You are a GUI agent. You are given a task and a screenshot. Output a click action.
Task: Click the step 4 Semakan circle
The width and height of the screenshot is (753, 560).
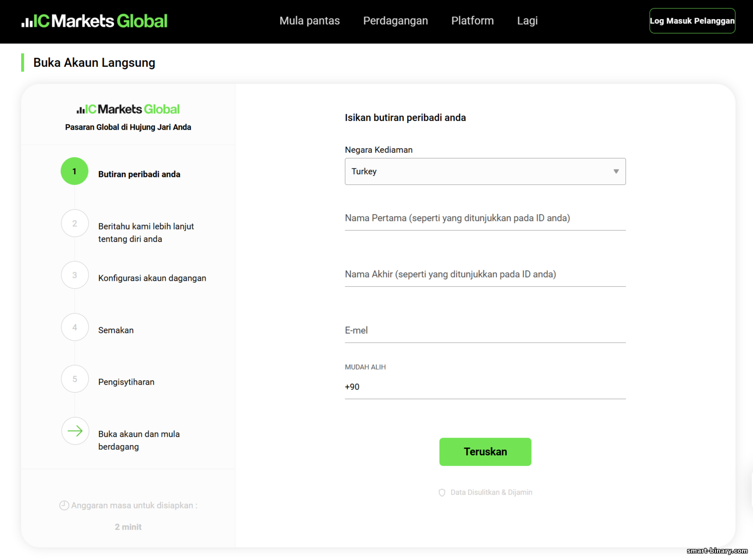pos(75,327)
